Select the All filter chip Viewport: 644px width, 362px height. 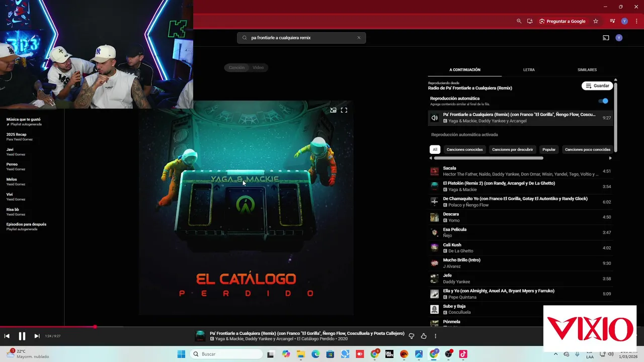[435, 149]
